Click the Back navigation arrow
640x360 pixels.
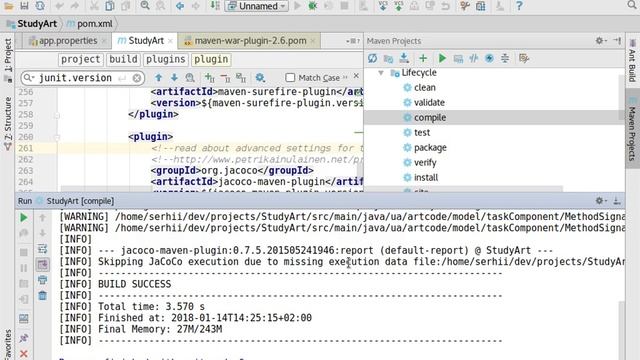click(x=180, y=6)
